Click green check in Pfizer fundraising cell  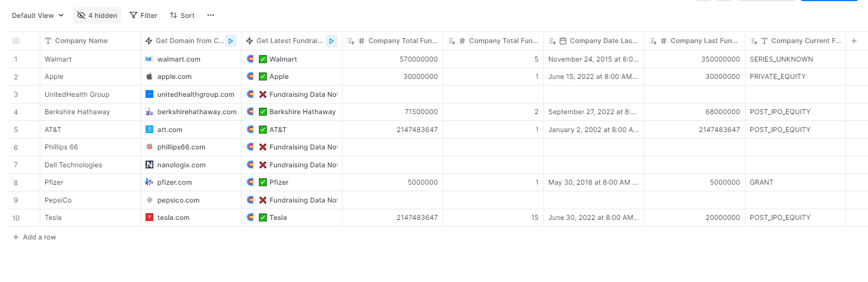coord(262,182)
